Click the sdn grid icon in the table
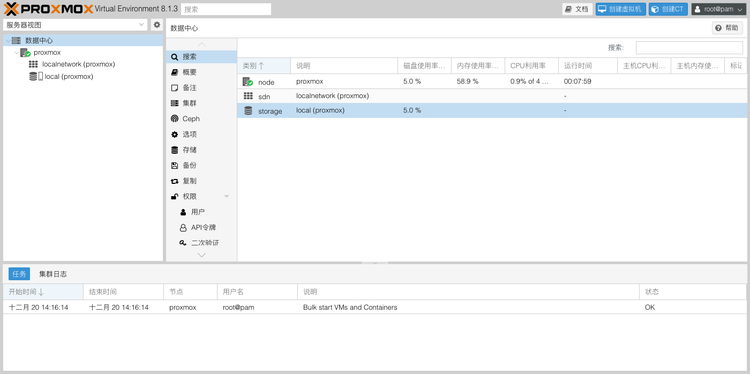 tap(248, 96)
